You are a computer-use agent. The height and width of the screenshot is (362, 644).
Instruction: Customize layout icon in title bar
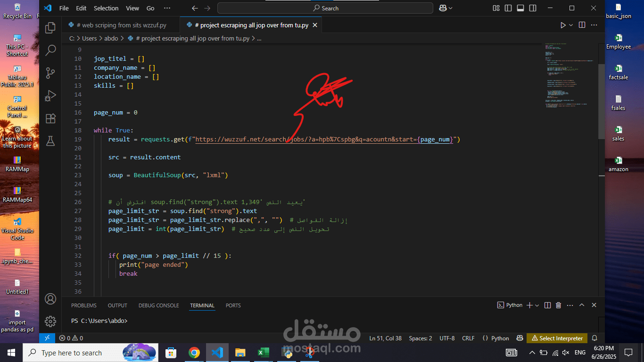click(x=496, y=8)
